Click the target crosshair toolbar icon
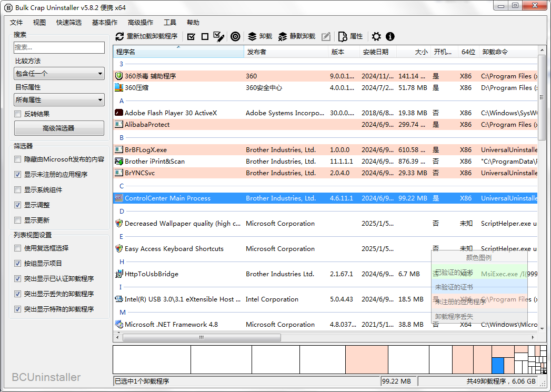Viewport: 551px width, 392px height. click(235, 36)
